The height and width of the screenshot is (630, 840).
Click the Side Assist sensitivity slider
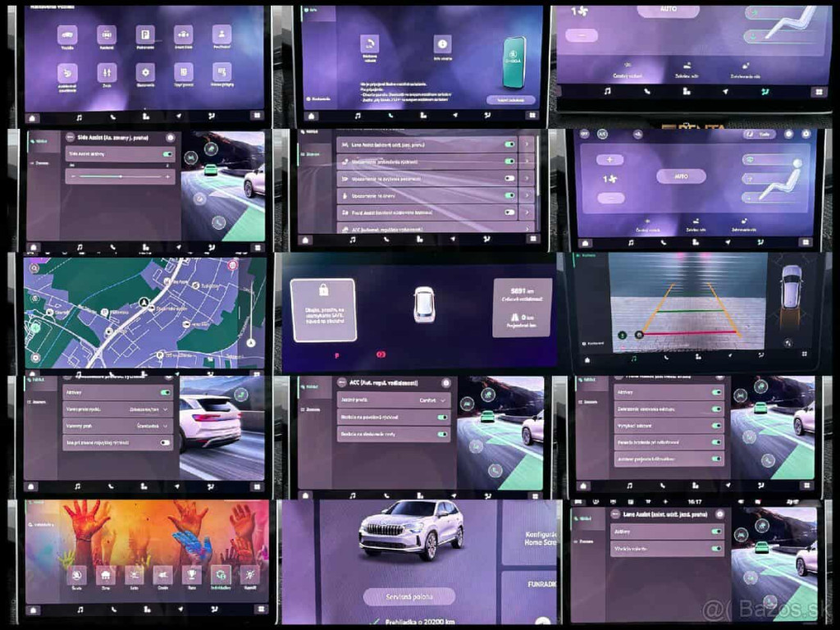point(120,176)
